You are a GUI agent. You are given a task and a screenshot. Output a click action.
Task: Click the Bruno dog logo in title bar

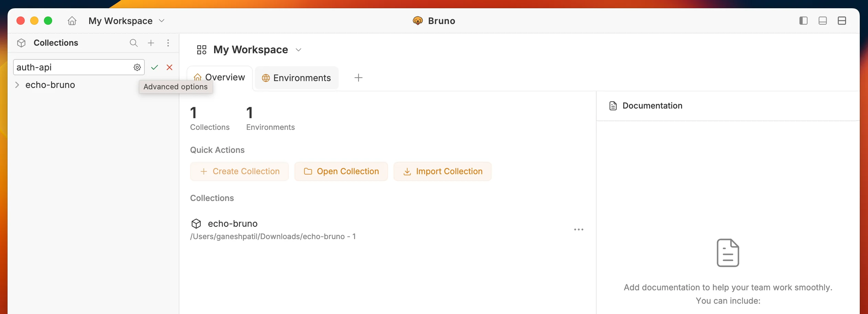418,21
